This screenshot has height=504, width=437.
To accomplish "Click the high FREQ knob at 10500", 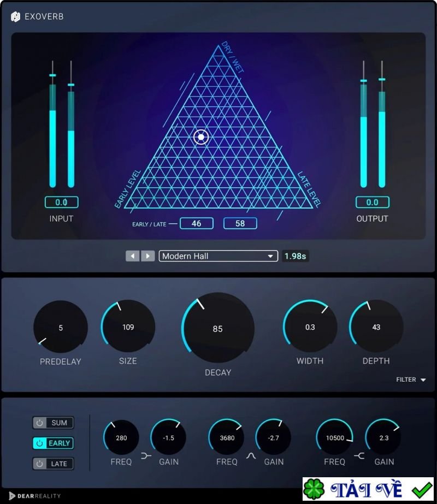I will (x=335, y=437).
